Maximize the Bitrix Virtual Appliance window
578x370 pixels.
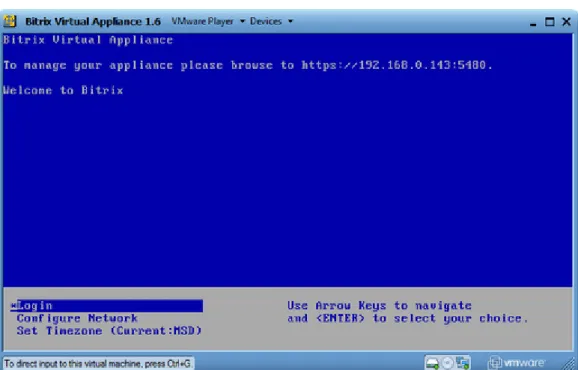(549, 22)
